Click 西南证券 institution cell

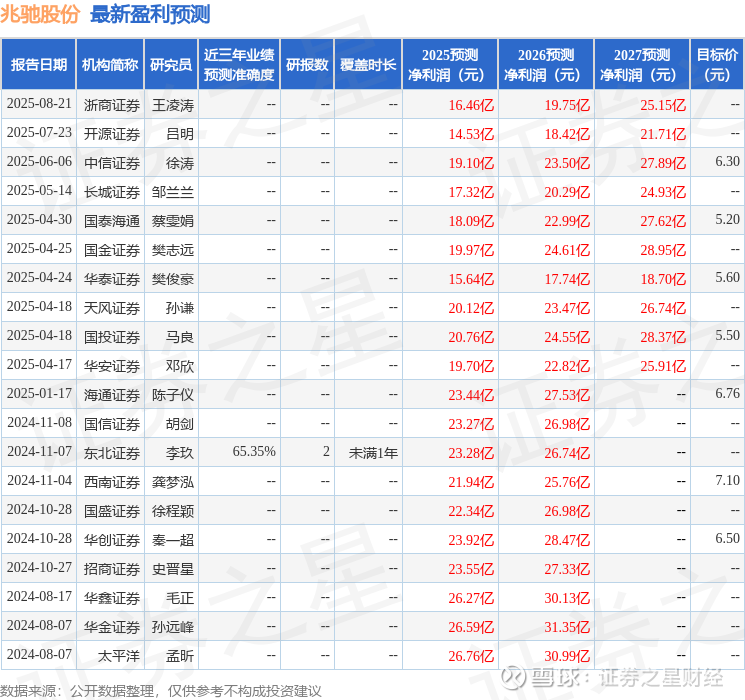(x=112, y=482)
